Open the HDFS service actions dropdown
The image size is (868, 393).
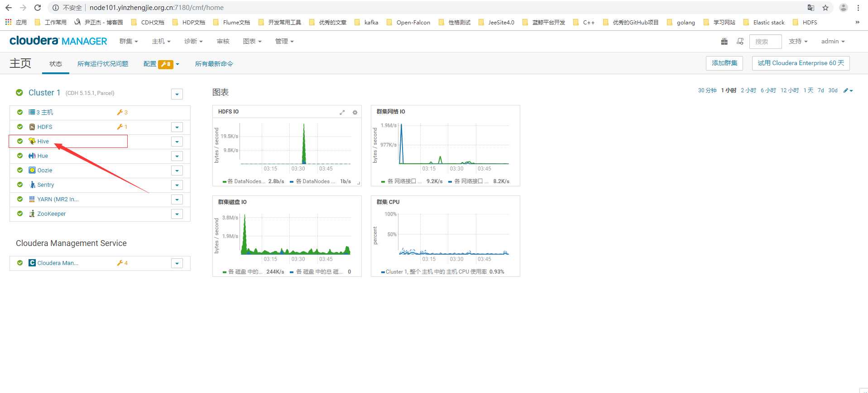[x=177, y=128]
